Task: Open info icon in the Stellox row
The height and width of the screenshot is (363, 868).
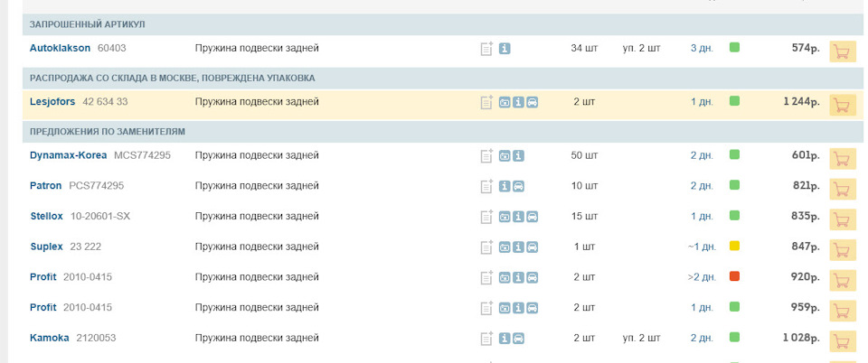Action: (x=518, y=217)
